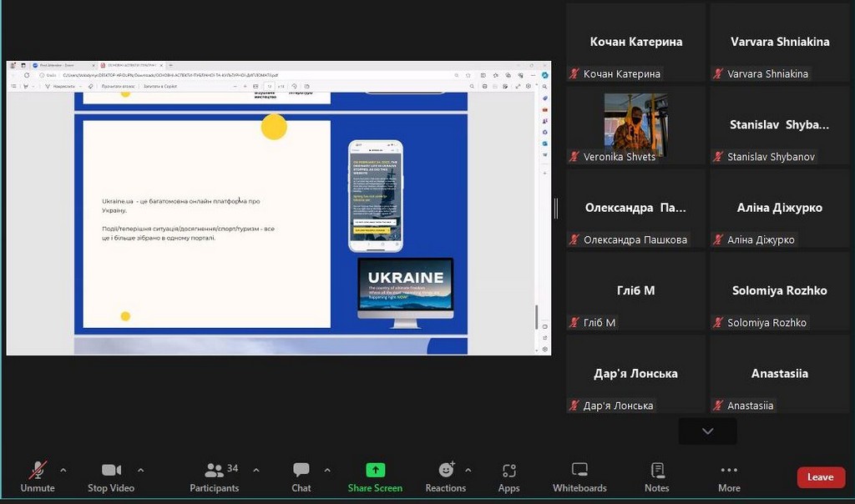Open the Apps panel

[x=508, y=476]
